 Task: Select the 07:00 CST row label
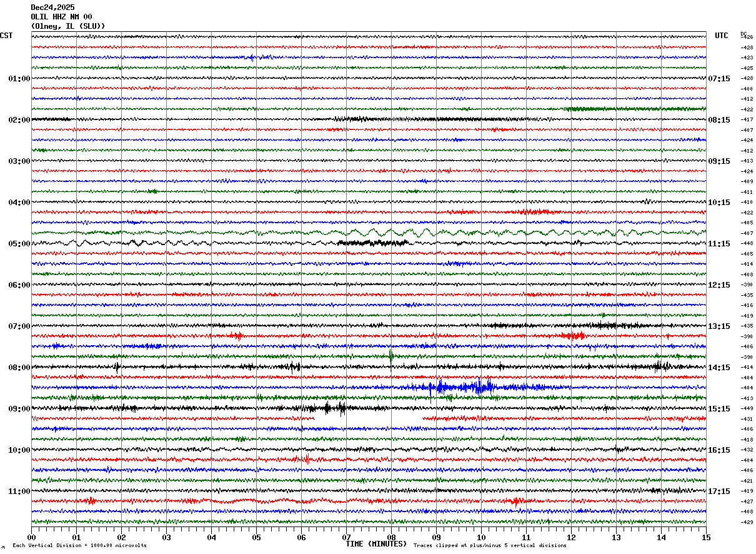point(19,326)
